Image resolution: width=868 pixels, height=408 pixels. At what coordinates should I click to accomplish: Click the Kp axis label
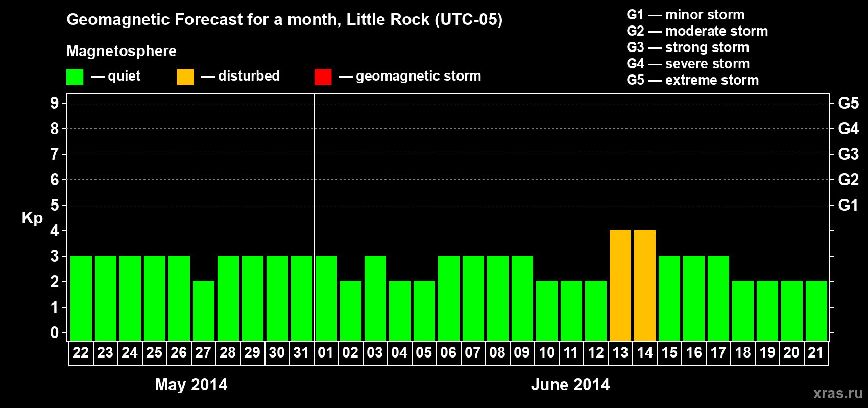32,218
